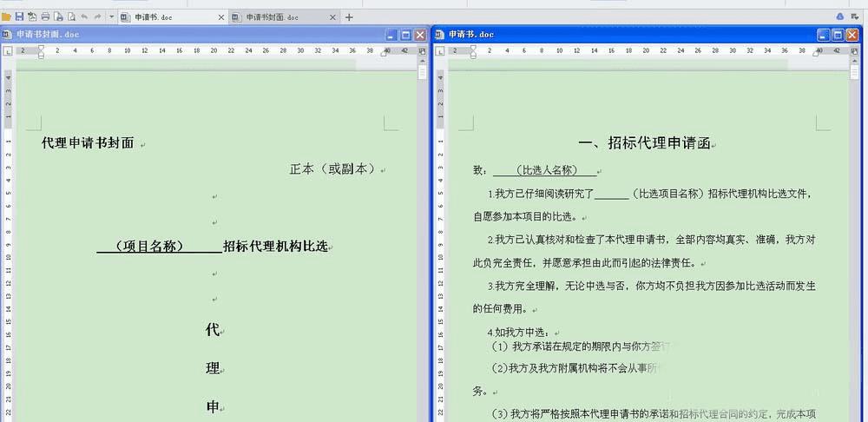Viewport: 868px width, 422px height.
Task: Maximize the 申请书封面.doc window
Action: pos(405,35)
